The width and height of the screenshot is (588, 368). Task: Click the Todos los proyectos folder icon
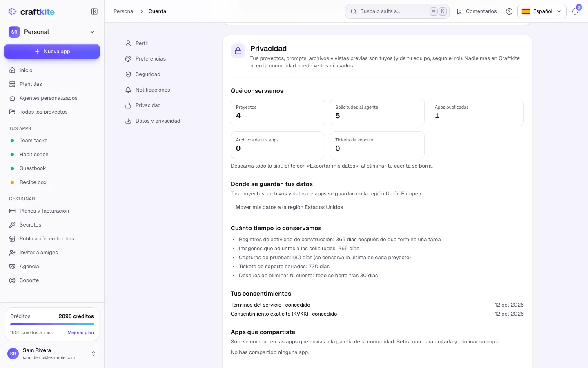point(12,112)
